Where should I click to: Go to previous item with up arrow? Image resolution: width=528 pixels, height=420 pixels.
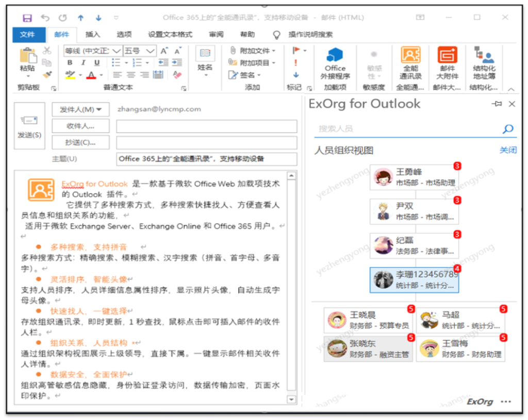(x=80, y=18)
